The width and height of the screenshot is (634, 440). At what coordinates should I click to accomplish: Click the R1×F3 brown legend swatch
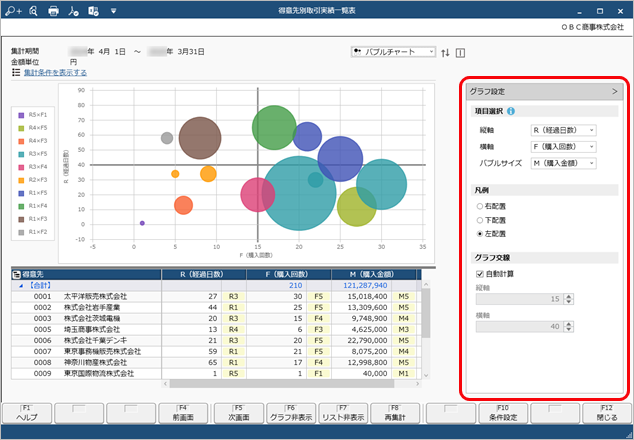coord(21,219)
